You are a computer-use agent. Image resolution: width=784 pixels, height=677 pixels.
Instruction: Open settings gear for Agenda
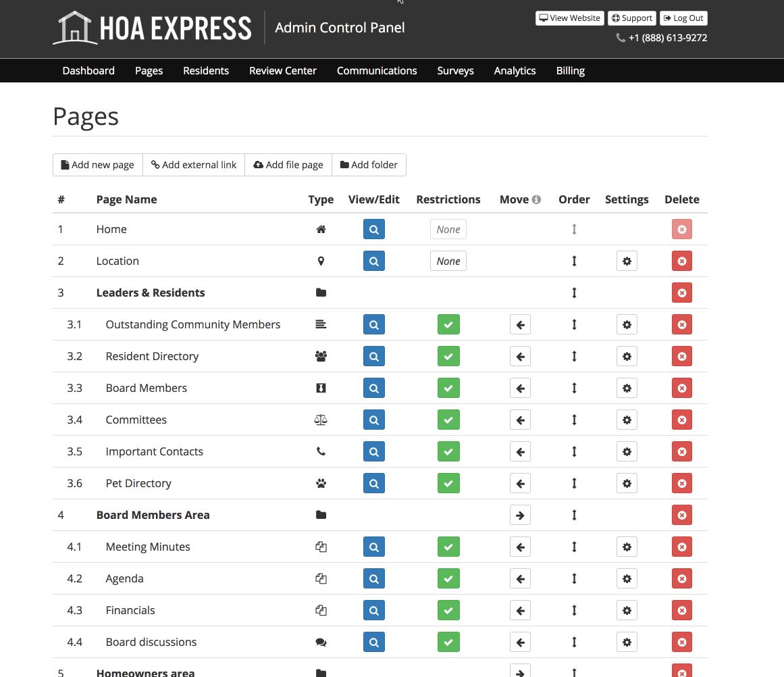(627, 578)
